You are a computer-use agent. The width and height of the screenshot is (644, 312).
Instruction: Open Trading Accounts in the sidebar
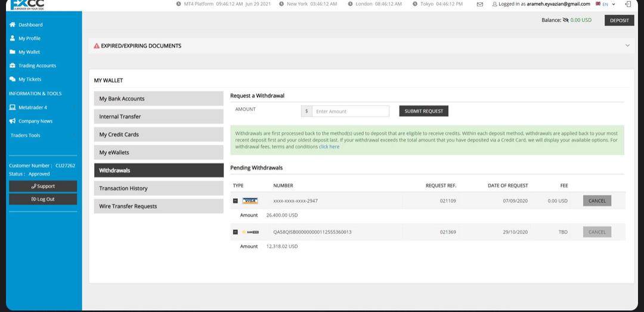point(38,65)
